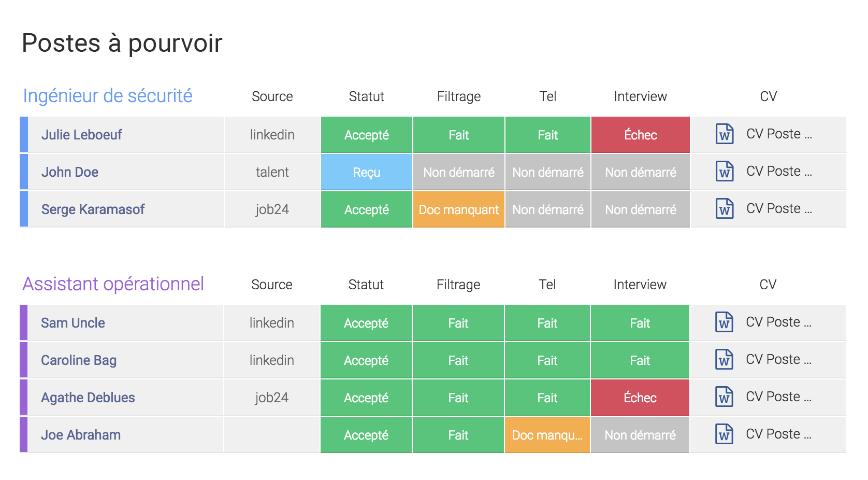Screen dimensions: 868x480
Task: Change Serge Karamasof's Doc manquant filtrage
Action: 459,209
